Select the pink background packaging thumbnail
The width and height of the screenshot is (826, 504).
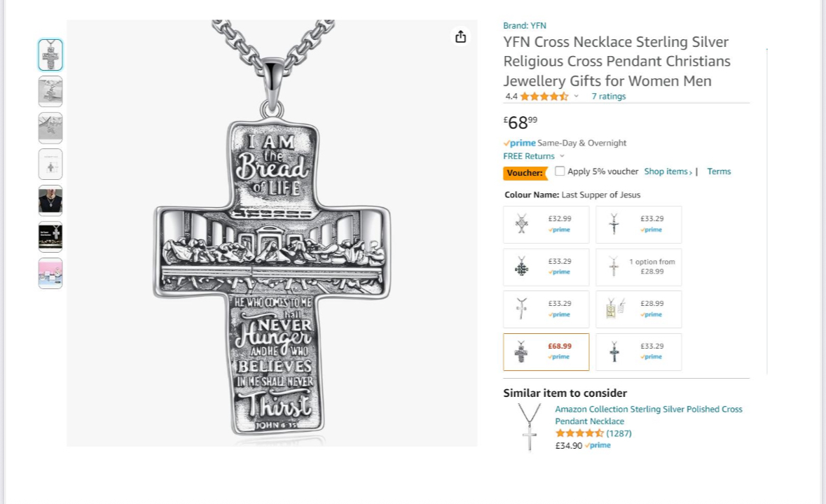click(50, 274)
